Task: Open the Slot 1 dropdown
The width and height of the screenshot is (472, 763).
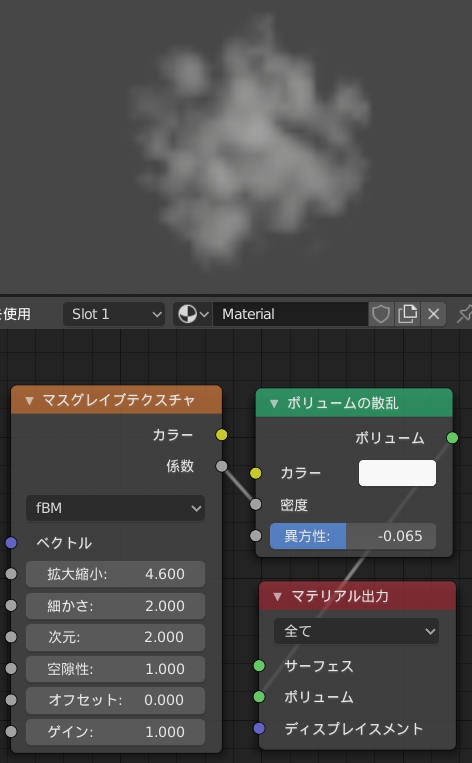Action: [114, 314]
